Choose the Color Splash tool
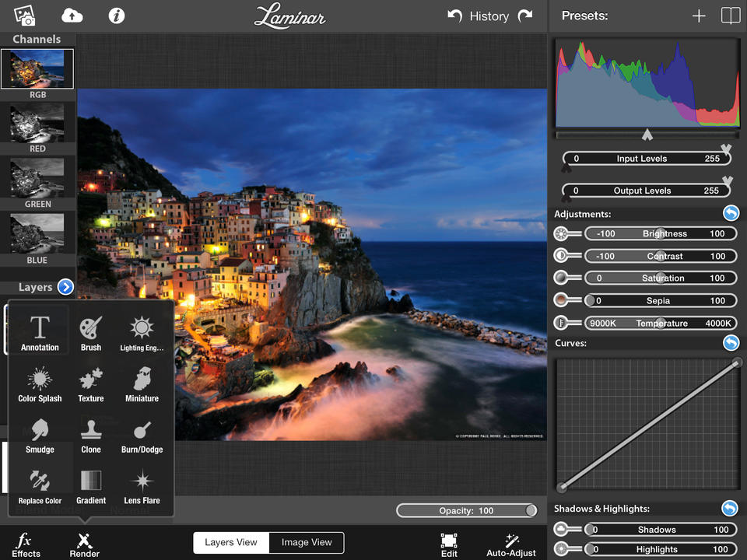The width and height of the screenshot is (747, 560). 40,384
